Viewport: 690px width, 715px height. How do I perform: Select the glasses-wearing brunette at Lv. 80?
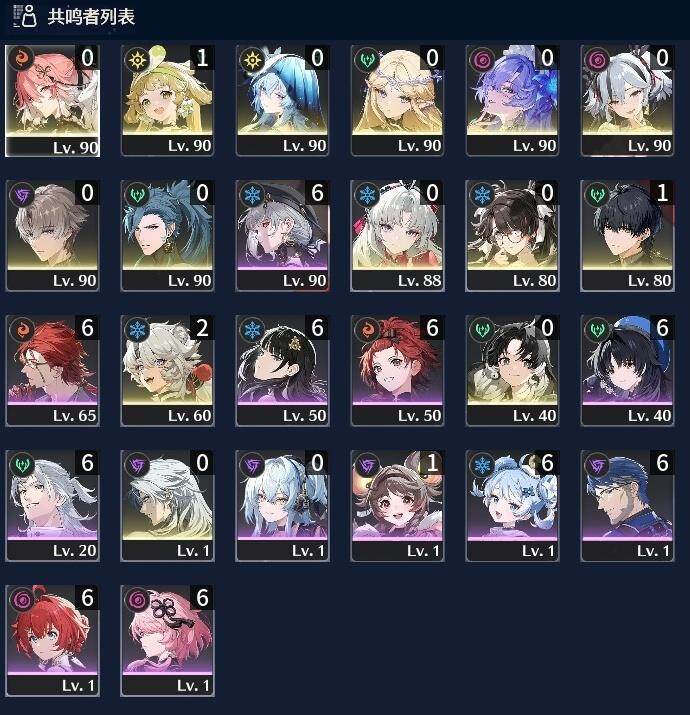click(x=512, y=235)
